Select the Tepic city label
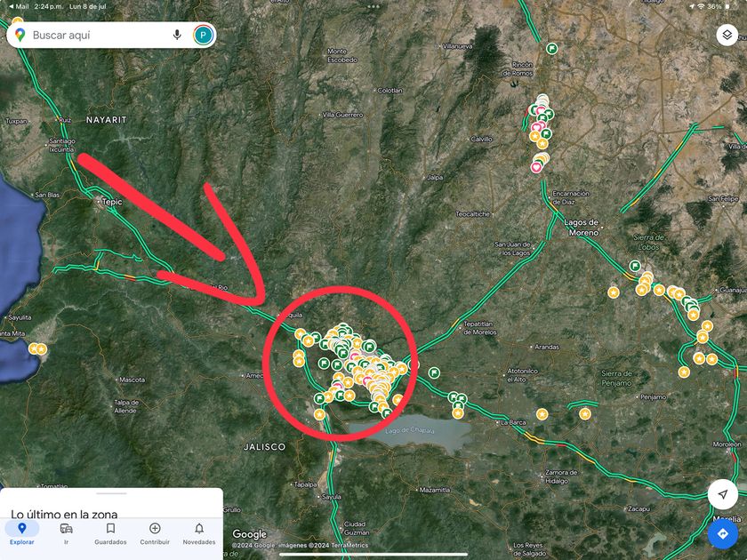Image resolution: width=747 pixels, height=560 pixels. click(112, 202)
